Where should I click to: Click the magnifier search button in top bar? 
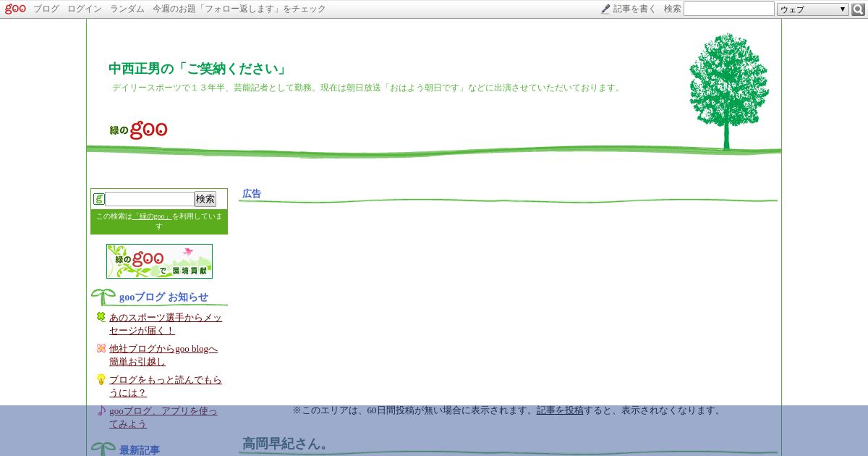859,9
